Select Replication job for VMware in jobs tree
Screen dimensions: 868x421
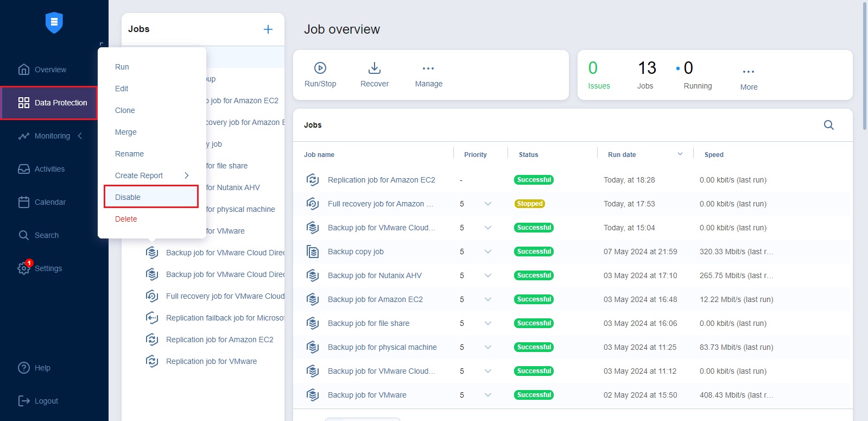211,361
